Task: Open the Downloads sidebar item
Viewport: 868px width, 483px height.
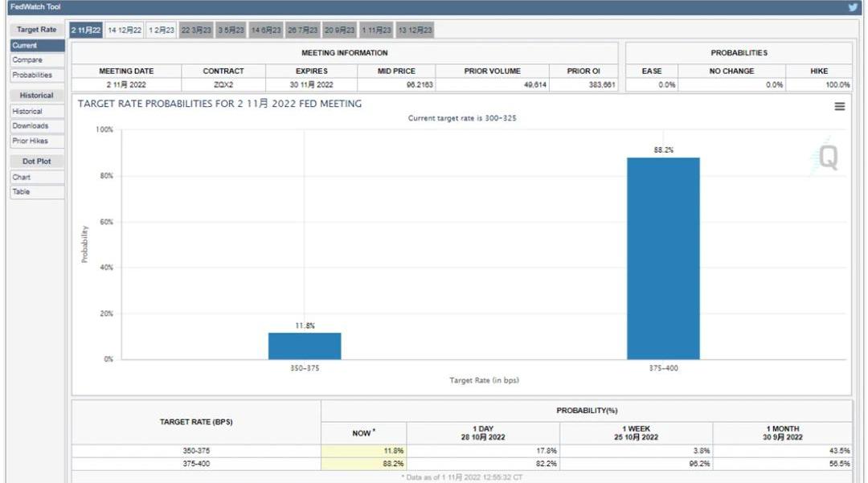Action: [37, 125]
